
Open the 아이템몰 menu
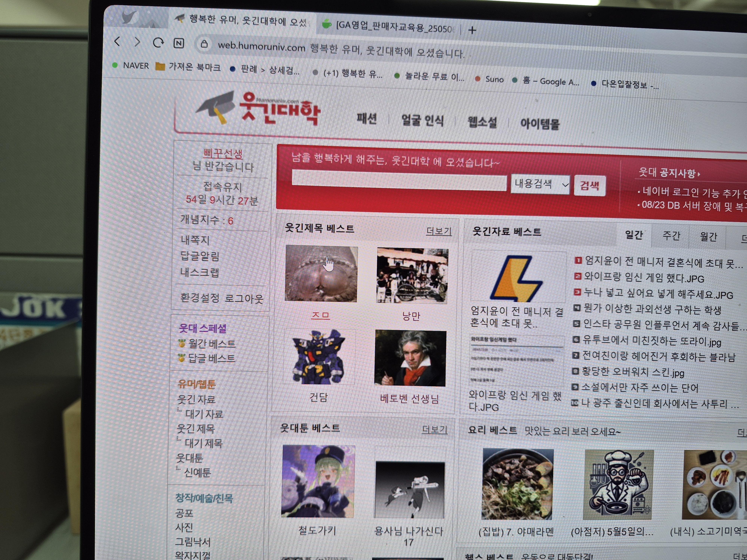(x=540, y=124)
